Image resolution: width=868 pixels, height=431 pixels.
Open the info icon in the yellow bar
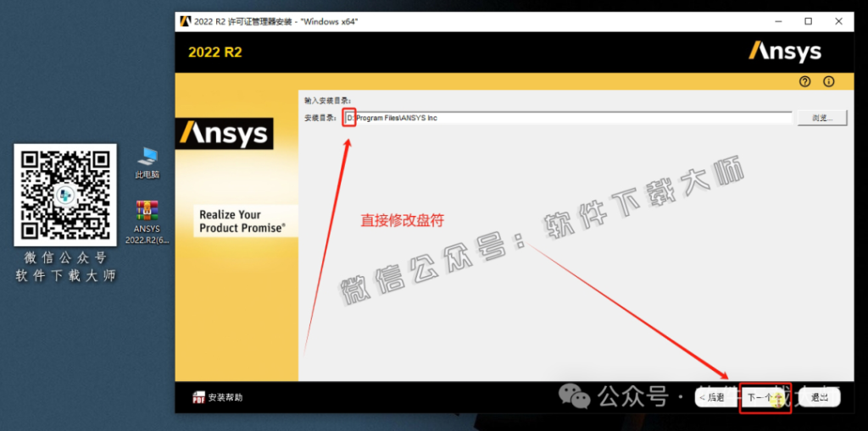coord(829,81)
